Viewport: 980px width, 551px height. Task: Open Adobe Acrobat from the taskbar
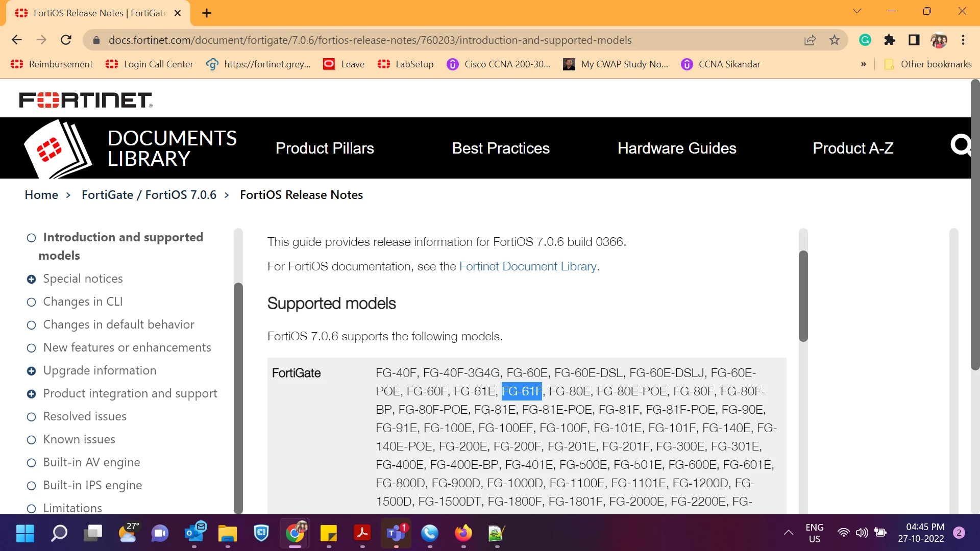[362, 534]
